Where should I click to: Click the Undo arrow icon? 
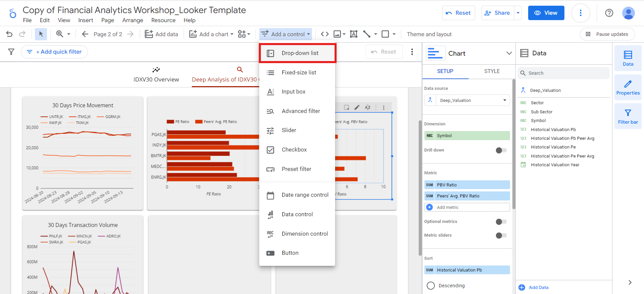click(9, 34)
